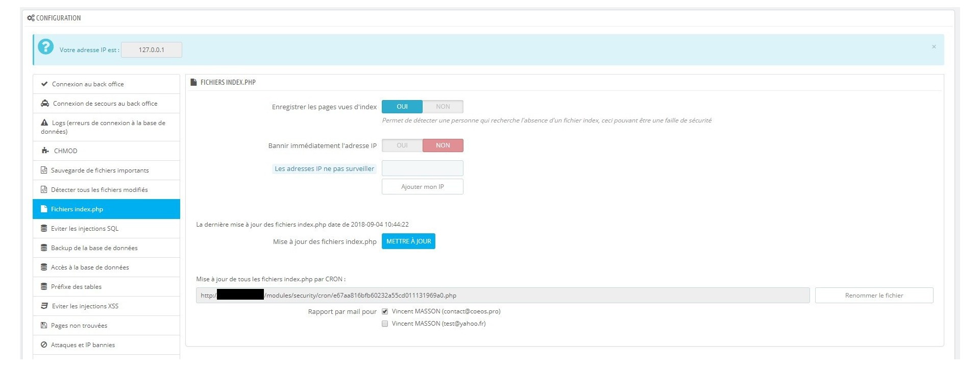Screen dimensions: 980x367
Task: Click the banned circle icon for Attaques et IP bannies
Action: pos(44,345)
